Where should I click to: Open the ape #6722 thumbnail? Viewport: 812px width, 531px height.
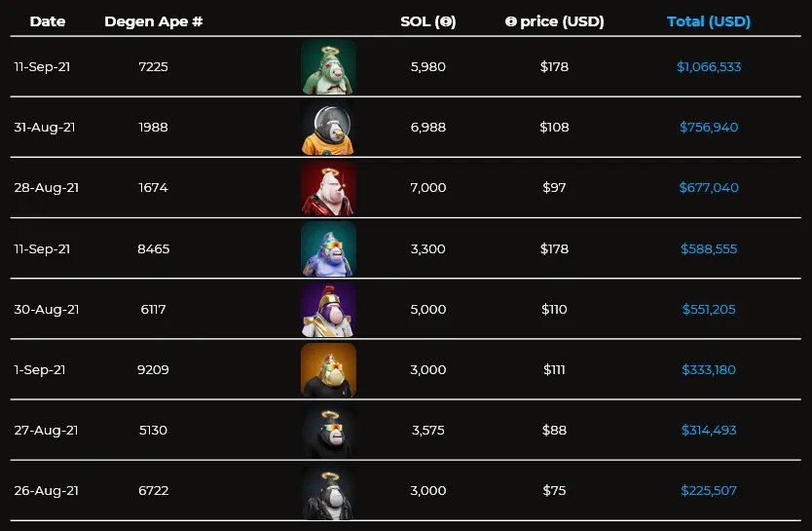[328, 491]
